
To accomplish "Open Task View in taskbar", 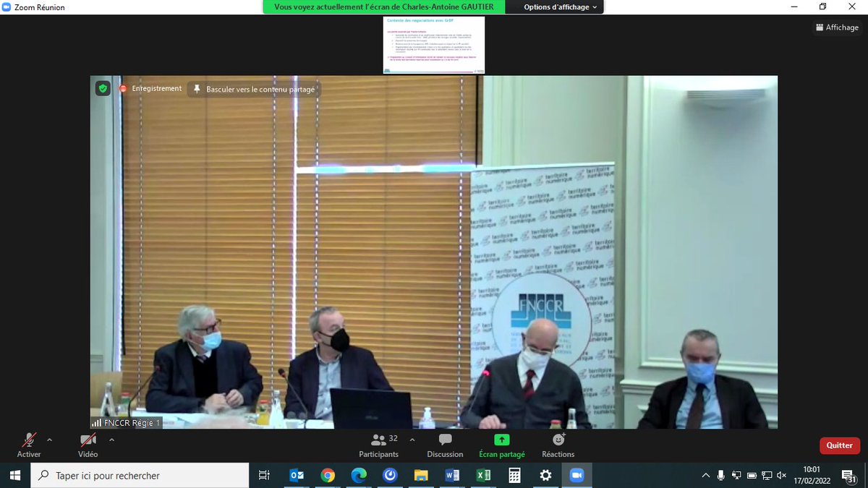I will tap(264, 475).
